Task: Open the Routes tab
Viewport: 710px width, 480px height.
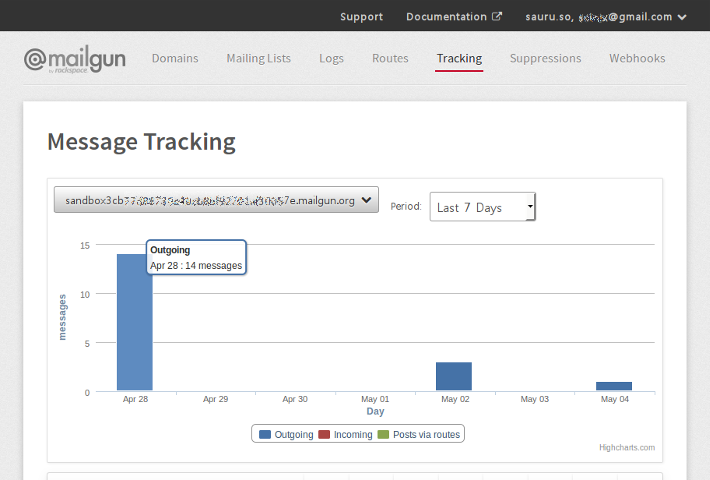Action: click(x=390, y=58)
